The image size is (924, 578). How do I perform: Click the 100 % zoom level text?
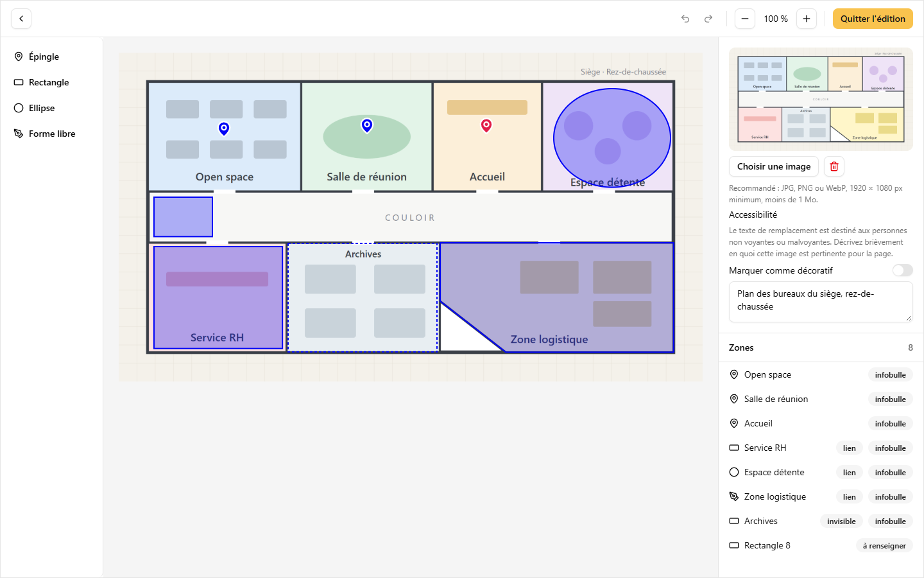coord(776,19)
